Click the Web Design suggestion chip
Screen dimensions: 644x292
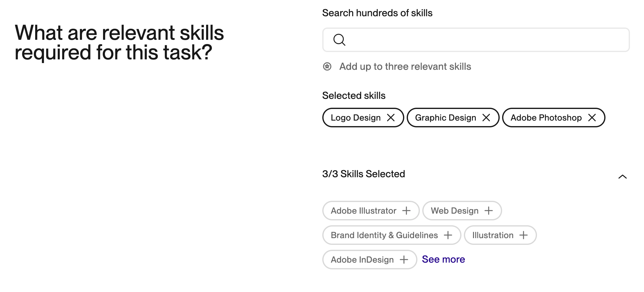(x=462, y=211)
